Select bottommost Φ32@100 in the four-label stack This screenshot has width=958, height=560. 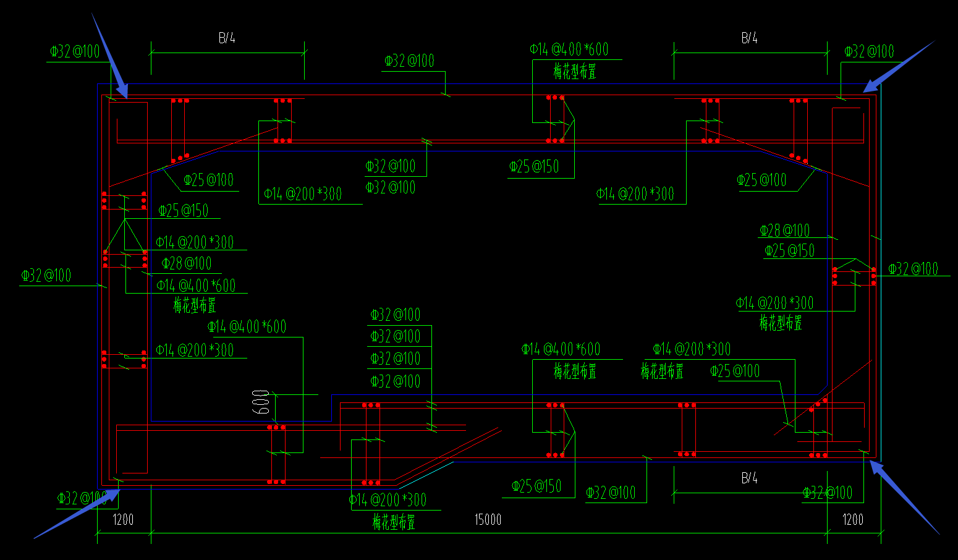click(396, 381)
